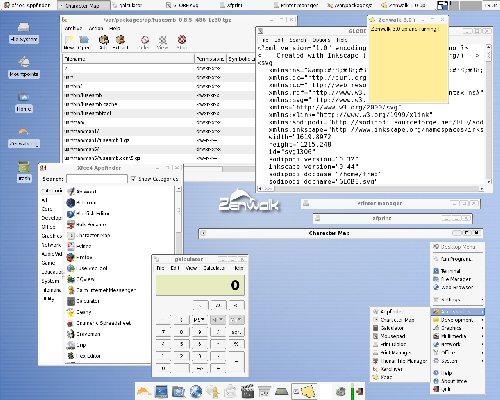The width and height of the screenshot is (500, 400).
Task: Open the Mountpoints desktop icon
Action: click(x=24, y=68)
